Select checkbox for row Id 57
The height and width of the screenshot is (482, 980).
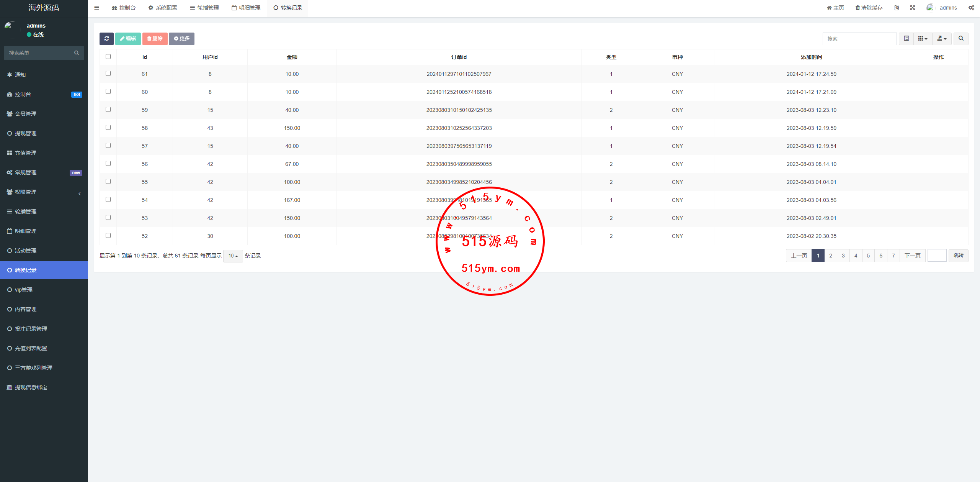coord(108,146)
